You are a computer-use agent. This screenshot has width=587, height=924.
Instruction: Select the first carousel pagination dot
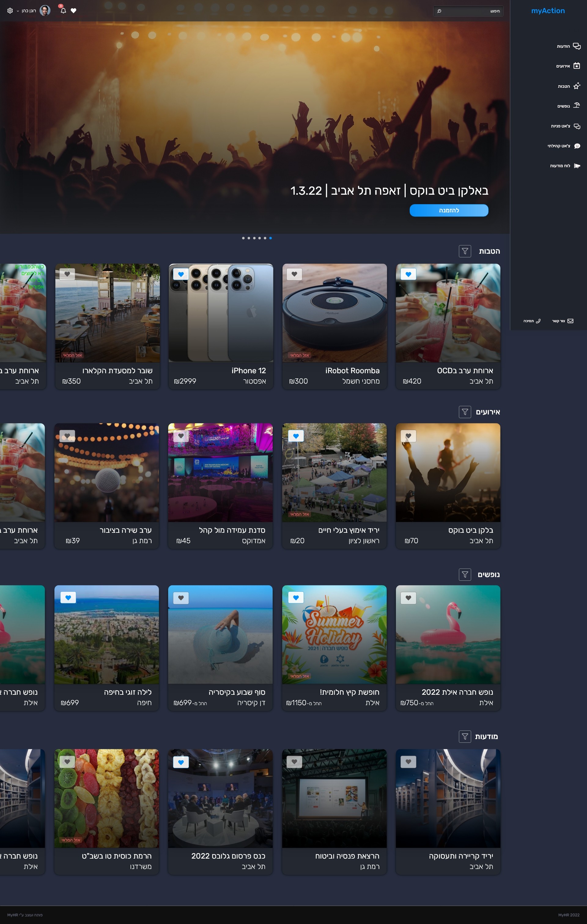point(270,238)
